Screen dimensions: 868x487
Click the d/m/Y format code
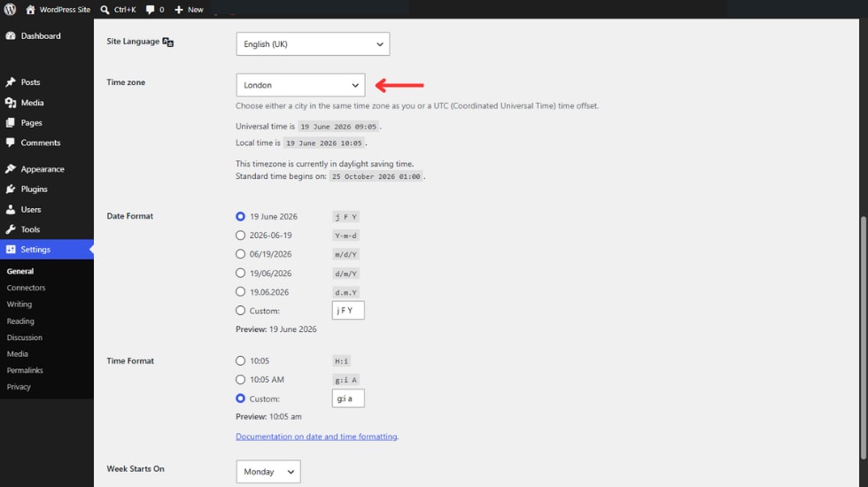pyautogui.click(x=346, y=274)
